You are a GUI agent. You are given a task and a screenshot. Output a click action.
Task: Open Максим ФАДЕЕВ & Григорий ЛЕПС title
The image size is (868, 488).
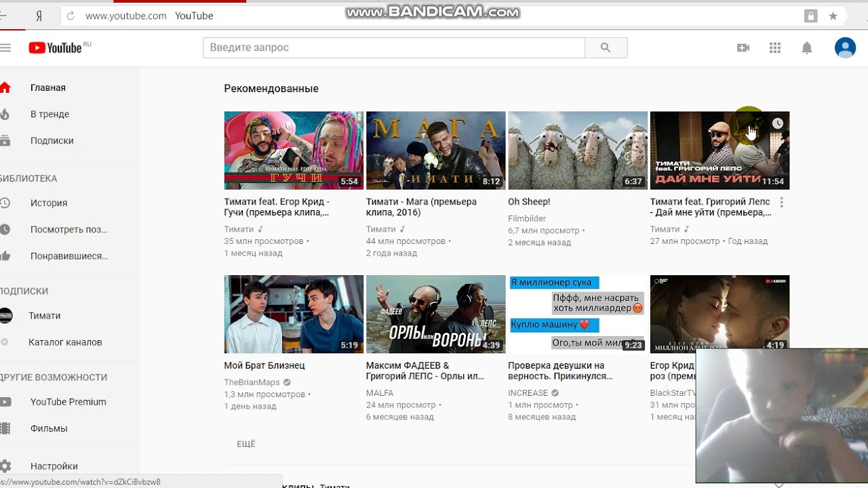coord(425,371)
